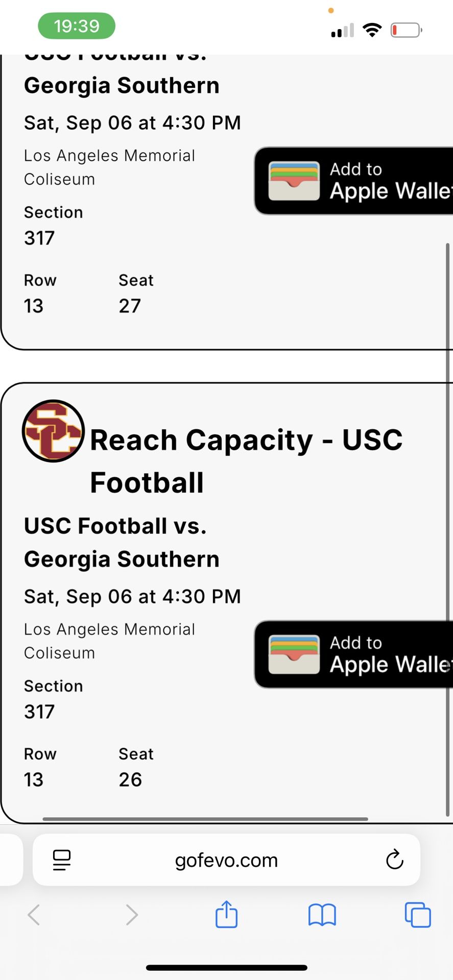Add seat 27 ticket to Apple Wallet
This screenshot has width=453, height=980.
click(x=353, y=181)
